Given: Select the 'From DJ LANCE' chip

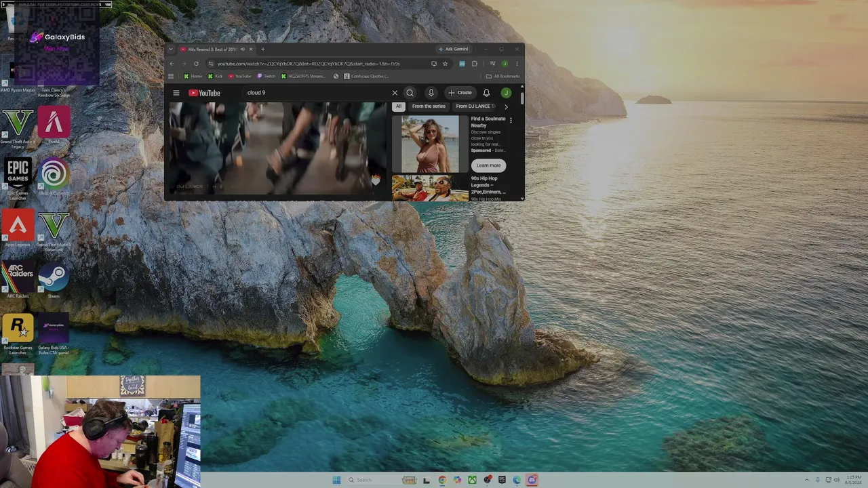Looking at the screenshot, I should pyautogui.click(x=475, y=106).
